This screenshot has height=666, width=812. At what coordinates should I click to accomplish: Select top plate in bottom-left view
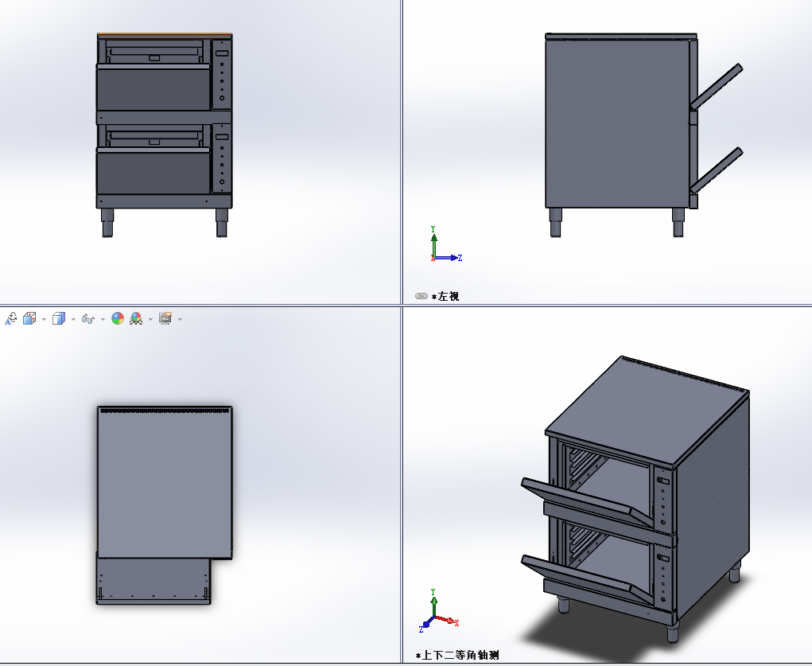tap(165, 482)
